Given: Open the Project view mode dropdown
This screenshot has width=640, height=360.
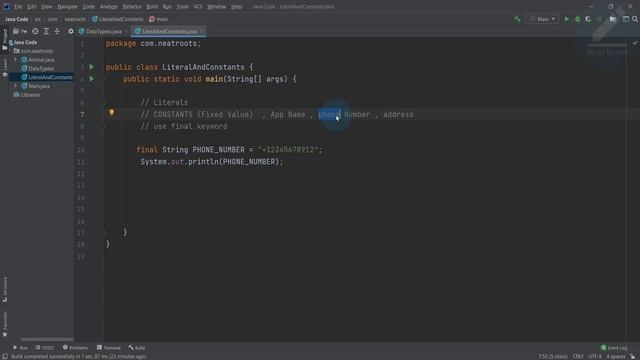Looking at the screenshot, I should 20,31.
